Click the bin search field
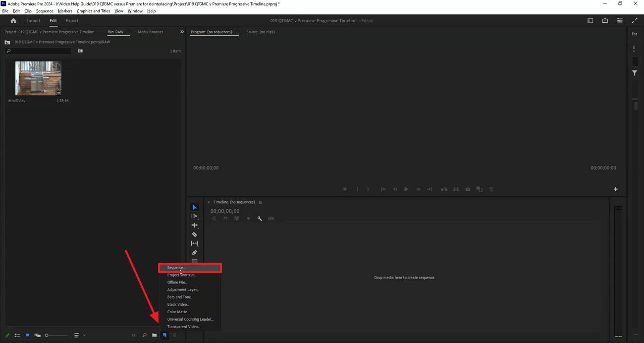The width and height of the screenshot is (644, 343). click(38, 51)
